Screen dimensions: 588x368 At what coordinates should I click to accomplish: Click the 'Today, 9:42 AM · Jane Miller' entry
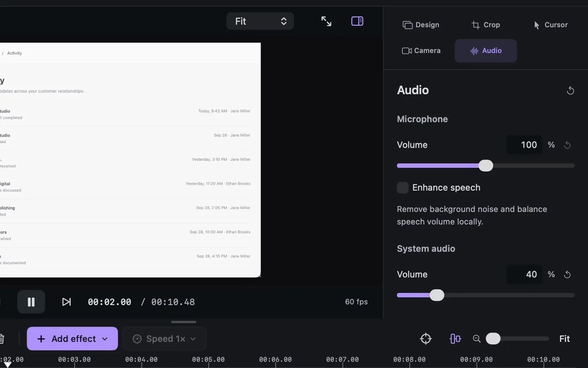tap(224, 111)
